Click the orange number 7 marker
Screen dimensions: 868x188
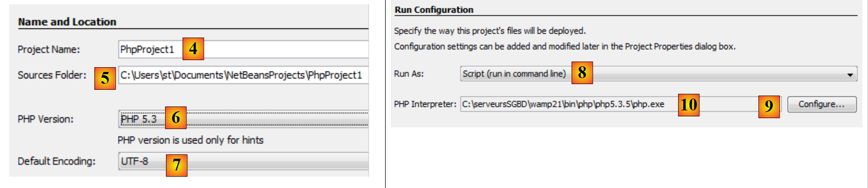pyautogui.click(x=176, y=165)
